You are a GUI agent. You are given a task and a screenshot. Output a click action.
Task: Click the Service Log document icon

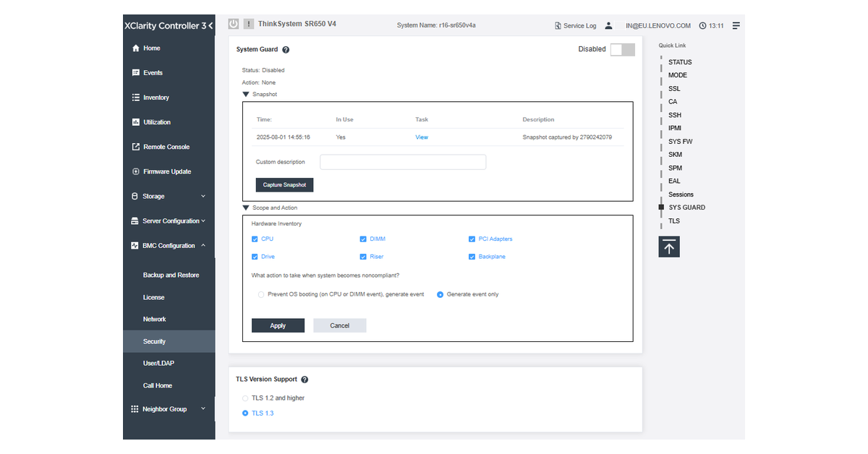558,26
